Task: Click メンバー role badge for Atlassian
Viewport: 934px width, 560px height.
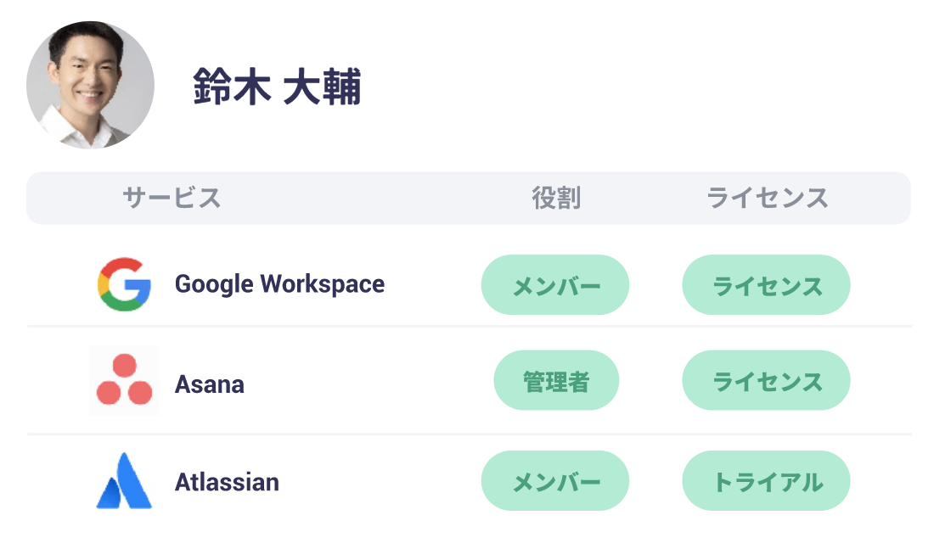Action: (x=555, y=481)
